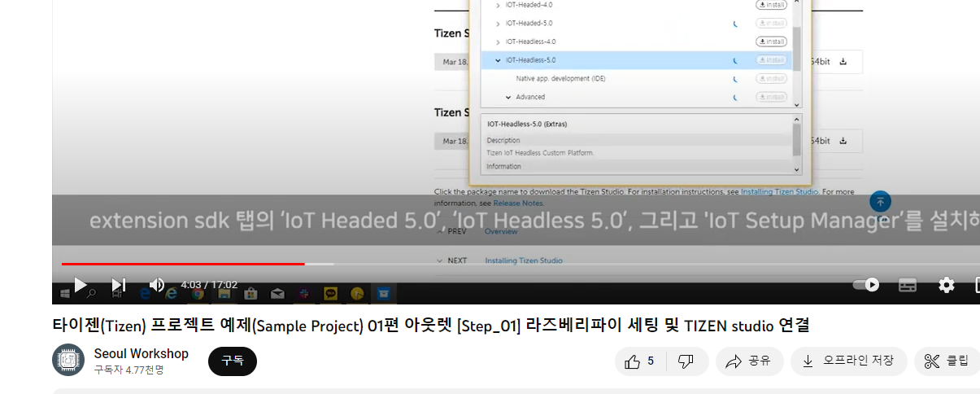Open the Slack taskbar icon
The height and width of the screenshot is (394, 980).
pos(303,293)
